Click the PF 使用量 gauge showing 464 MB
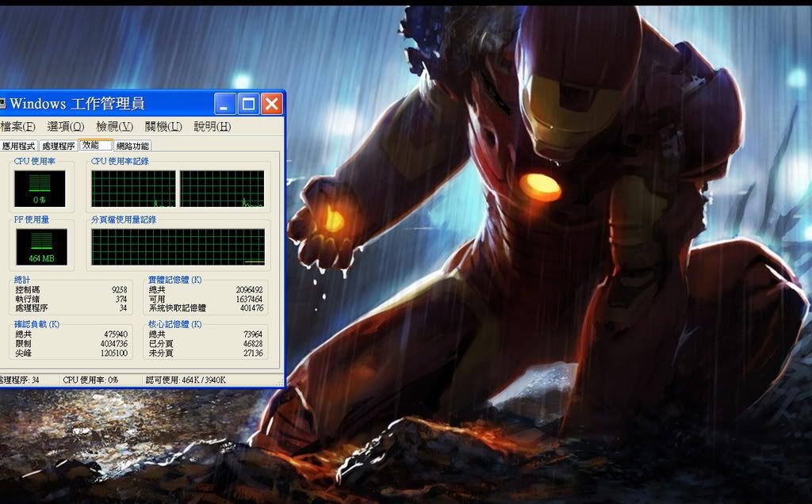The image size is (812, 504). click(x=41, y=247)
